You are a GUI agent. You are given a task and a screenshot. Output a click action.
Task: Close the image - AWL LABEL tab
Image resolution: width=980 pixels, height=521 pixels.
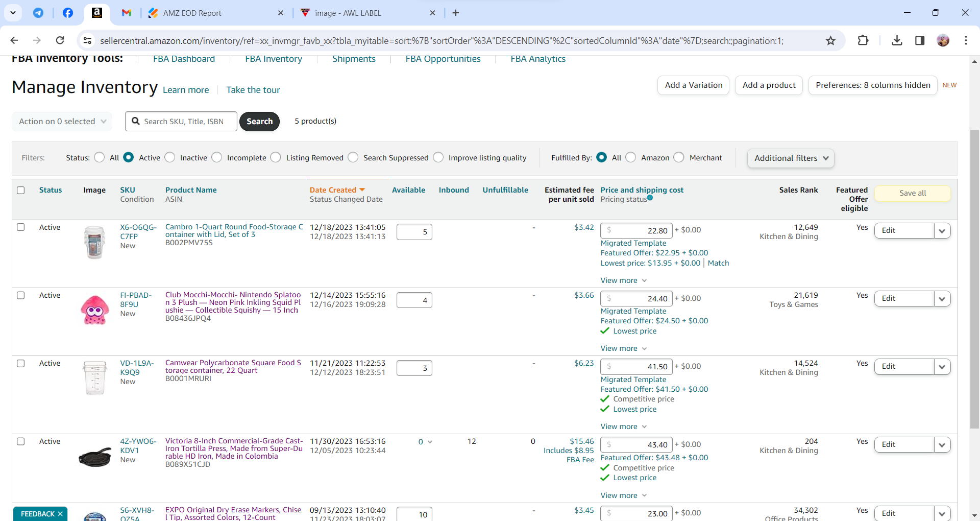[x=432, y=13]
